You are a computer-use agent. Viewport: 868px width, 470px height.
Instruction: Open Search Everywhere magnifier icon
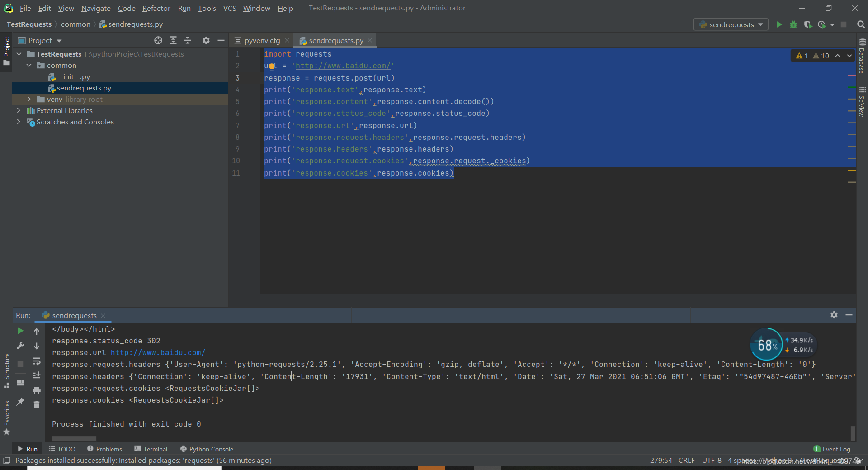(861, 24)
